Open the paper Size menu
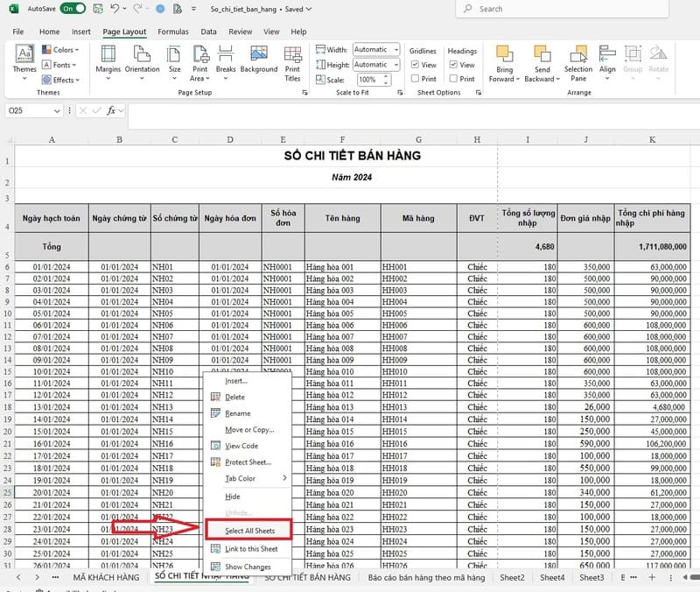This screenshot has height=592, width=700. click(174, 62)
